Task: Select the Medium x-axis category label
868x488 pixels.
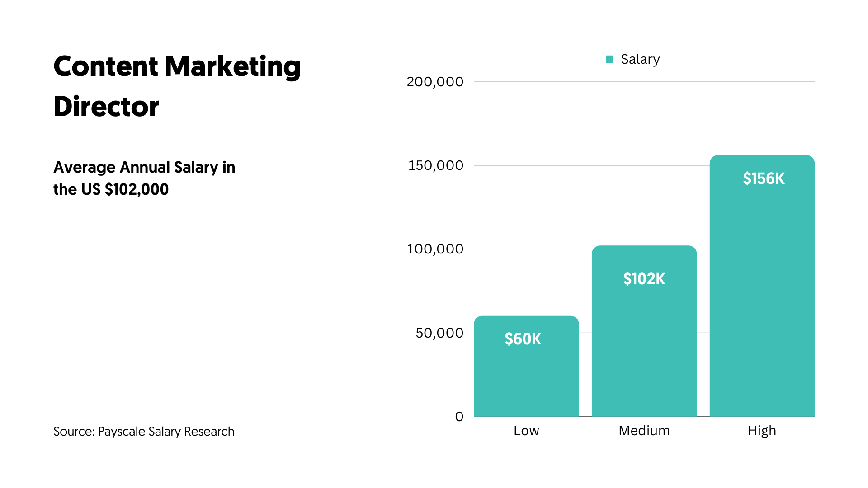Action: coord(644,431)
